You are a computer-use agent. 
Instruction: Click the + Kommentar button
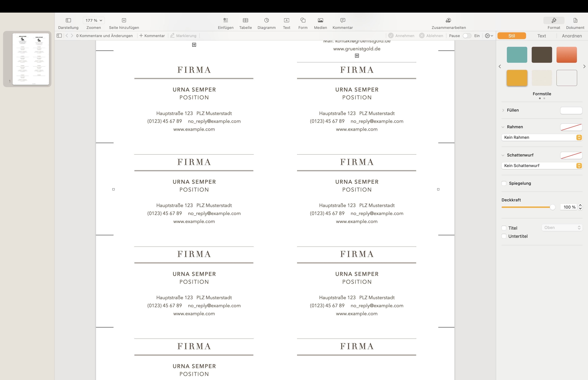(x=152, y=36)
